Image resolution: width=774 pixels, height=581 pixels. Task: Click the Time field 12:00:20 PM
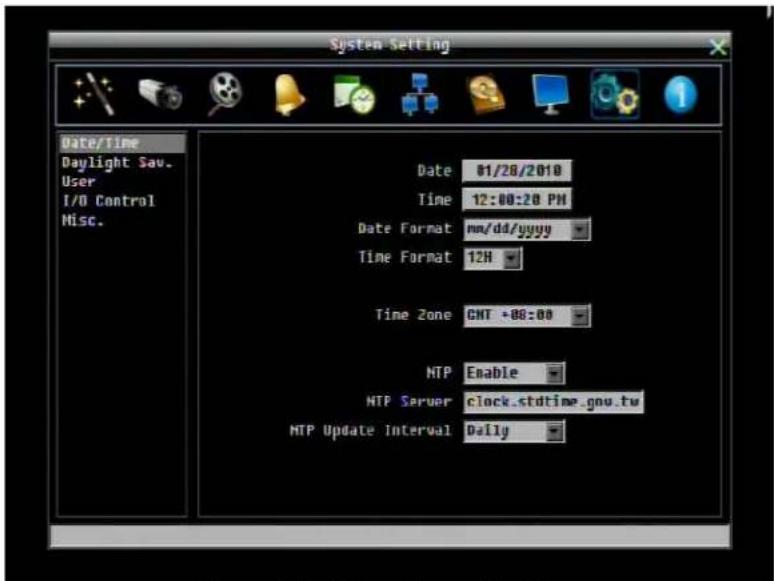click(x=517, y=199)
